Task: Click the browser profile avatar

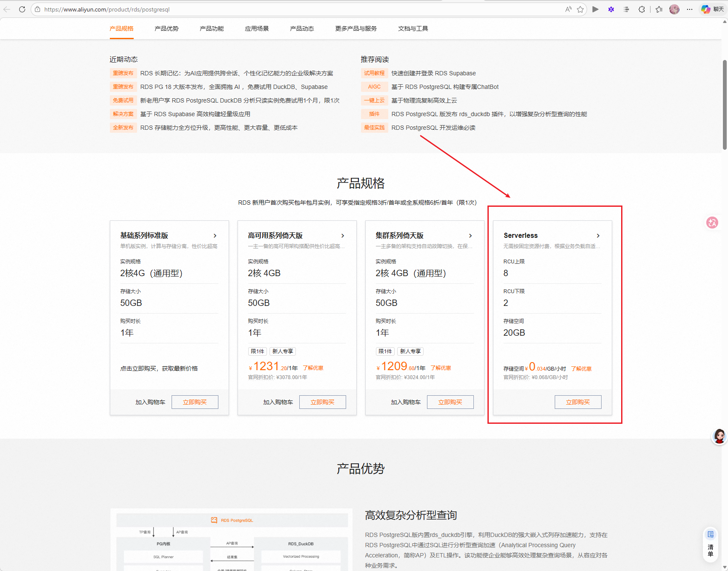Action: [674, 9]
